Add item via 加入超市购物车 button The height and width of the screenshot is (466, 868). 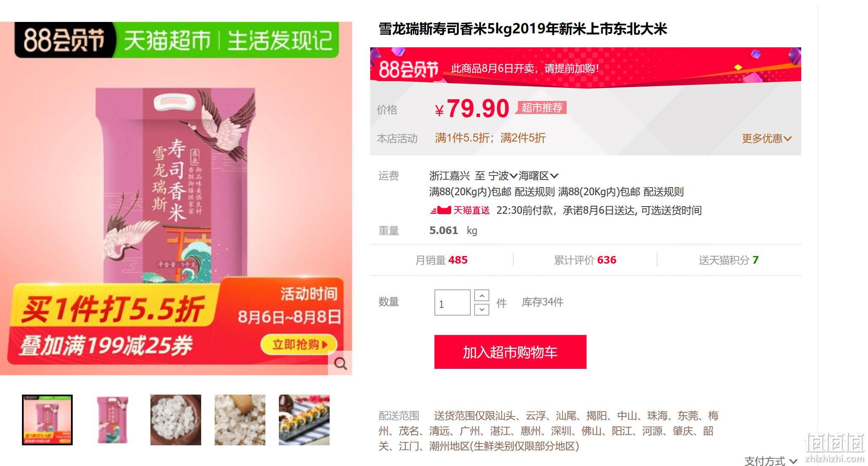coord(510,352)
